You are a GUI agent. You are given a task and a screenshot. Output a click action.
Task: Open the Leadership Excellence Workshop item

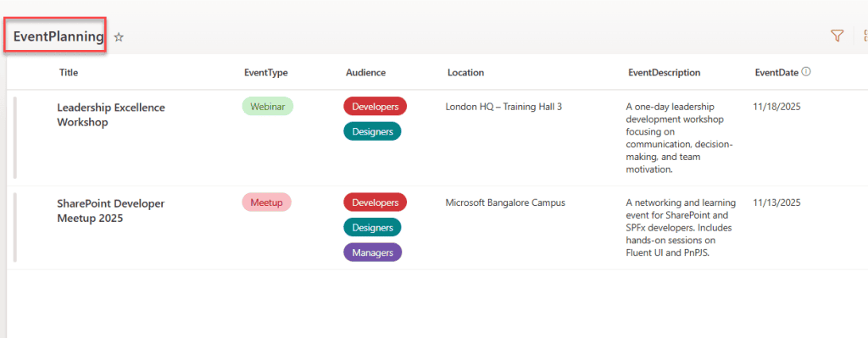[x=111, y=114]
